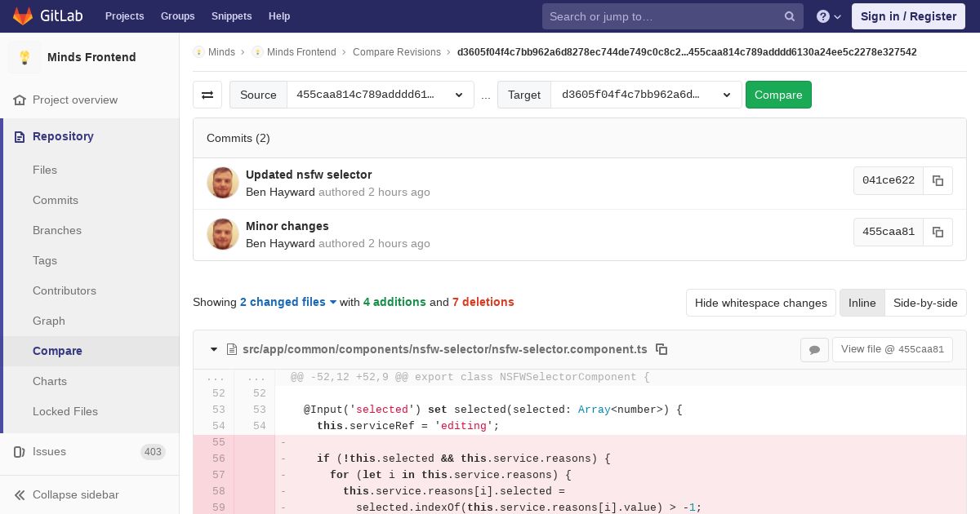Image resolution: width=980 pixels, height=514 pixels.
Task: Click the Issues sidebar icon
Action: 20,451
